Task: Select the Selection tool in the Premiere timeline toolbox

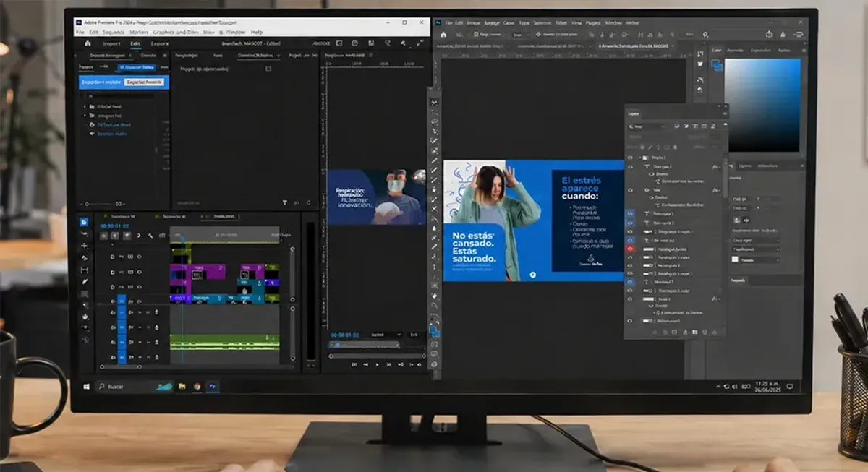Action: pos(85,223)
